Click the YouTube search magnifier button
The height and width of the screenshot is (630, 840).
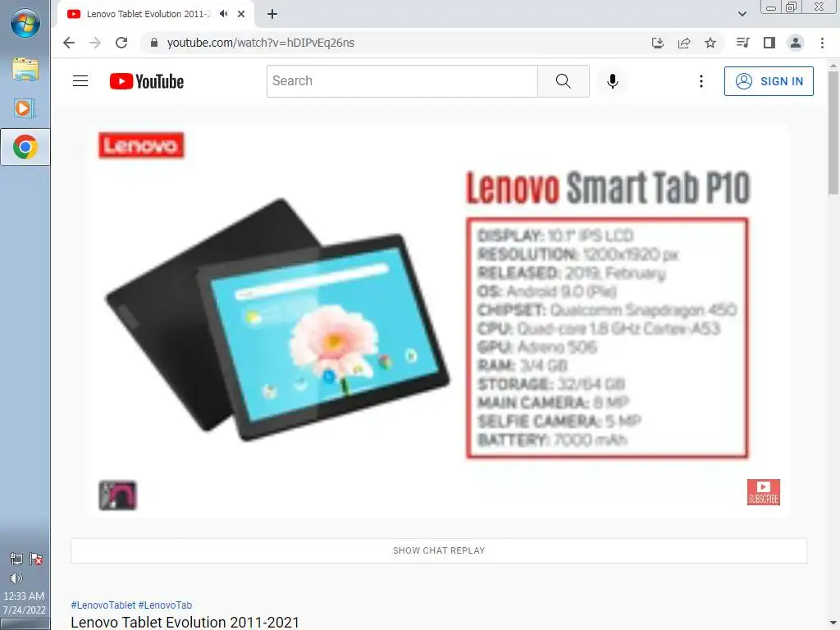(x=563, y=81)
